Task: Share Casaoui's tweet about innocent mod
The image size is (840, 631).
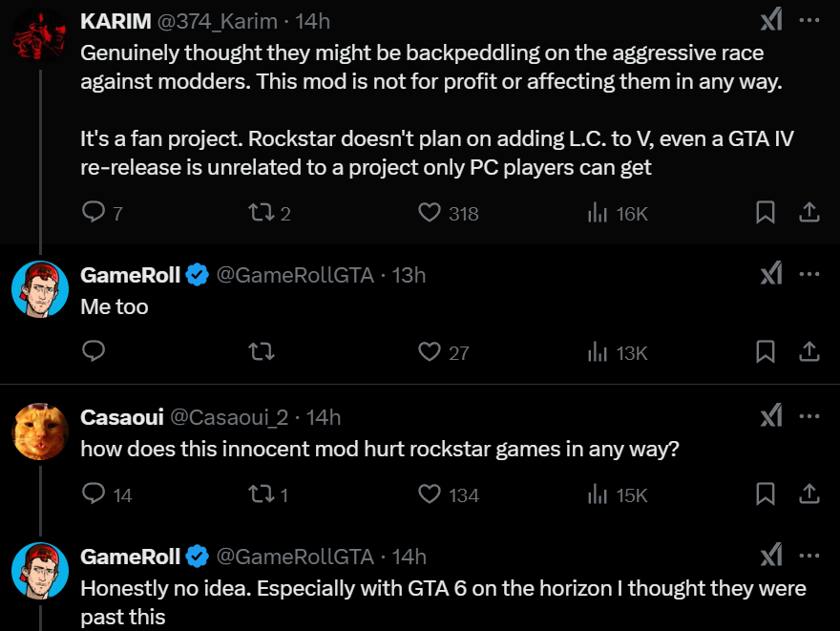Action: click(808, 494)
